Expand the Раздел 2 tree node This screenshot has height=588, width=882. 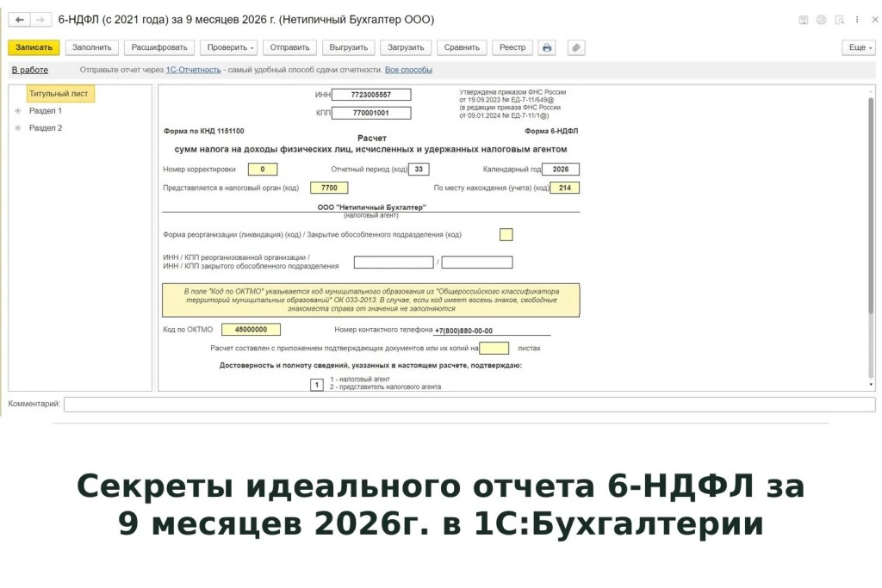click(x=18, y=128)
